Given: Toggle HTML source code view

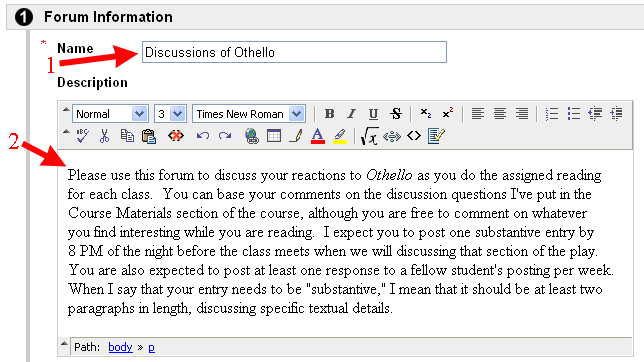Looking at the screenshot, I should tap(414, 136).
